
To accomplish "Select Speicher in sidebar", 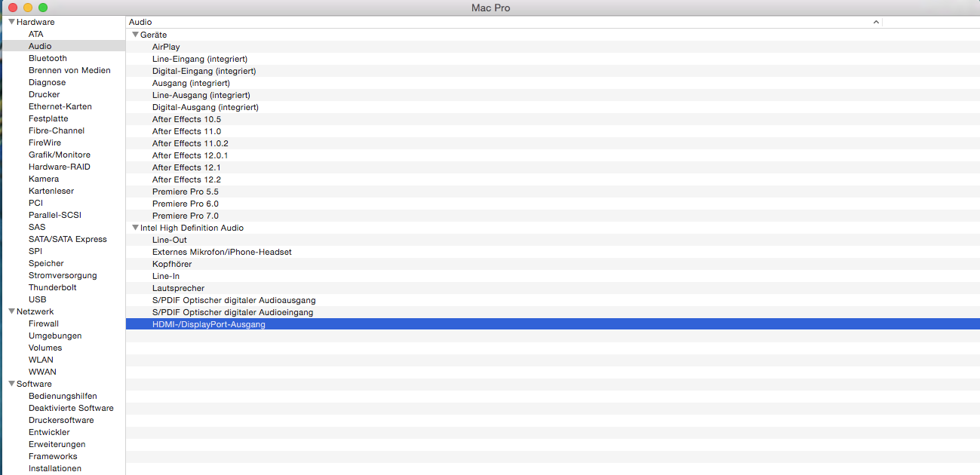I will [46, 263].
